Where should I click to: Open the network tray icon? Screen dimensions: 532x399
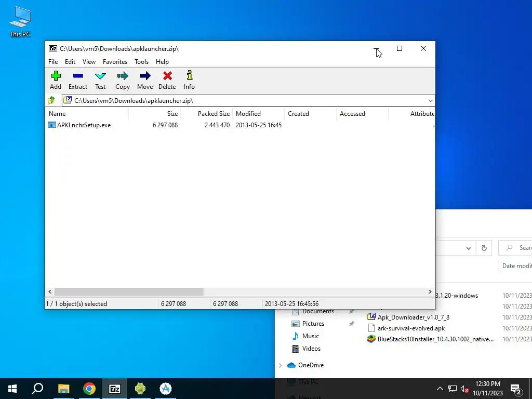pos(453,389)
